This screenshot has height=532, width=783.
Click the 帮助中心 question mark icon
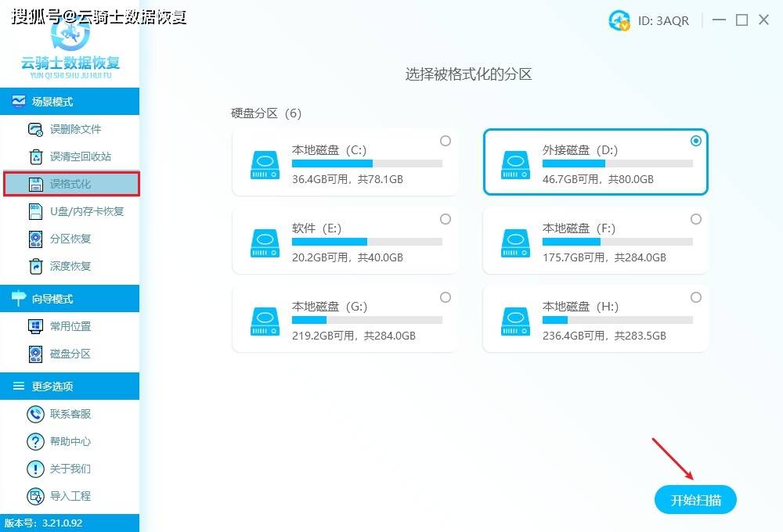coord(35,442)
